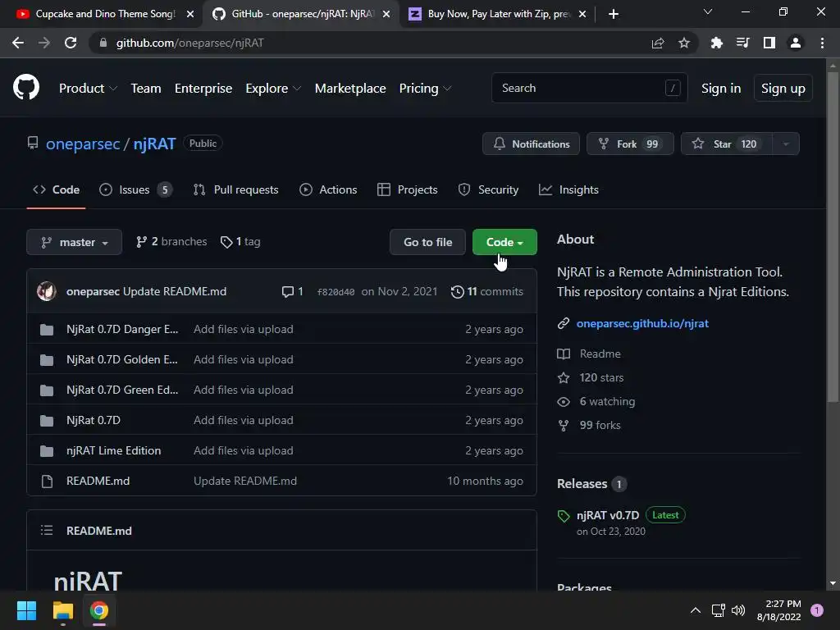Image resolution: width=840 pixels, height=630 pixels.
Task: Open the Enterprise nav item
Action: click(x=203, y=89)
